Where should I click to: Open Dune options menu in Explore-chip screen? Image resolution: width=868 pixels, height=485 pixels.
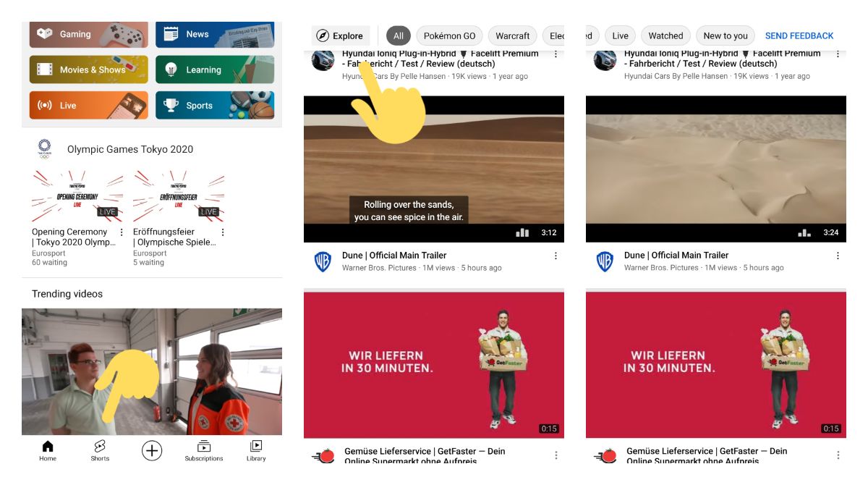[556, 256]
